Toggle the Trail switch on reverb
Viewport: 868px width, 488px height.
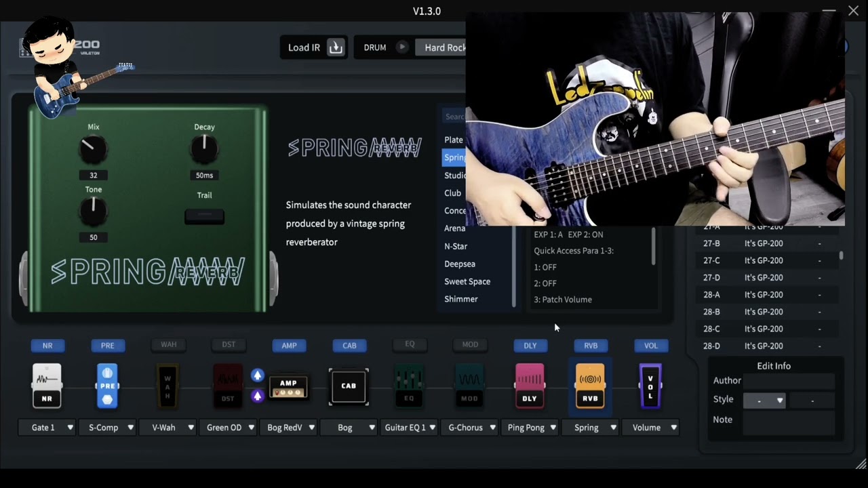[204, 217]
